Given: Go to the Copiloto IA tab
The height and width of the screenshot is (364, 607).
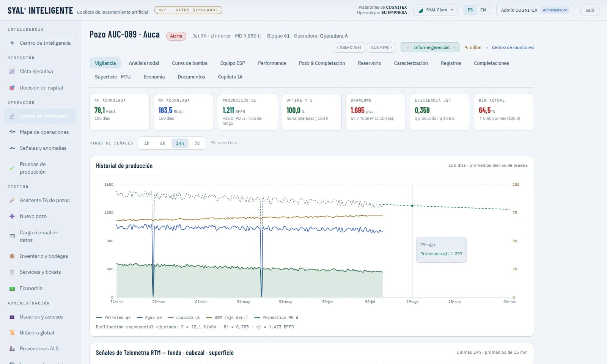Looking at the screenshot, I should pyautogui.click(x=230, y=77).
